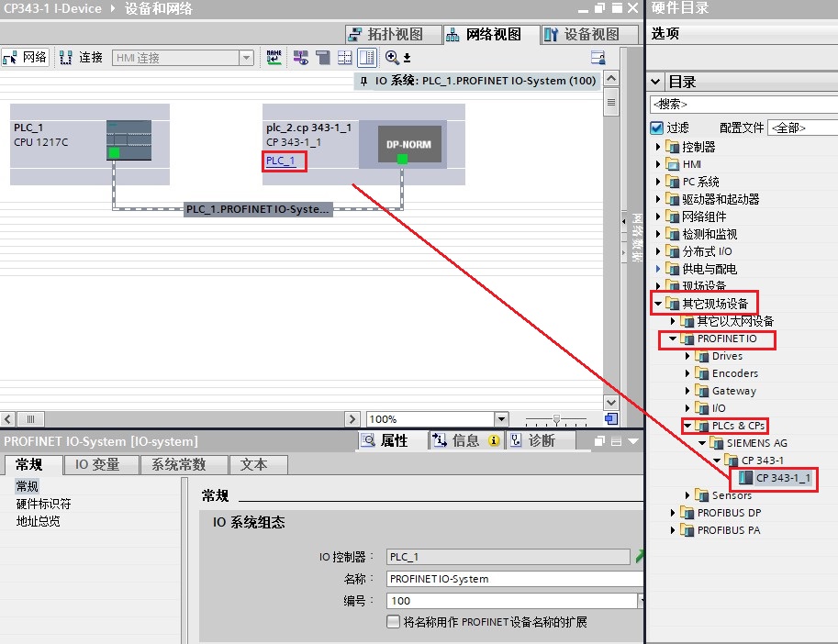Expand the 分布式 I/O catalog folder
The width and height of the screenshot is (838, 644).
pos(658,251)
